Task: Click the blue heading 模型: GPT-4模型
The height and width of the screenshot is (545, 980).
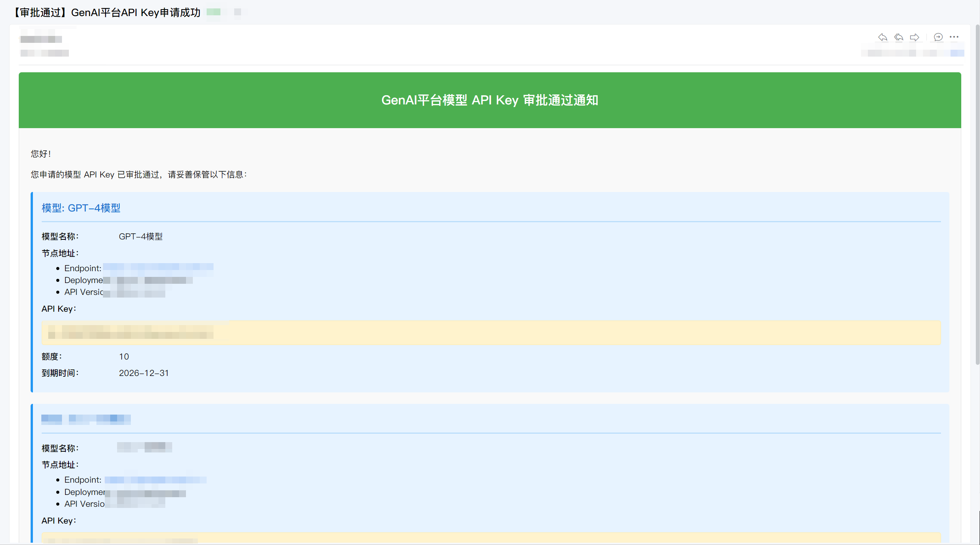Action: 81,208
